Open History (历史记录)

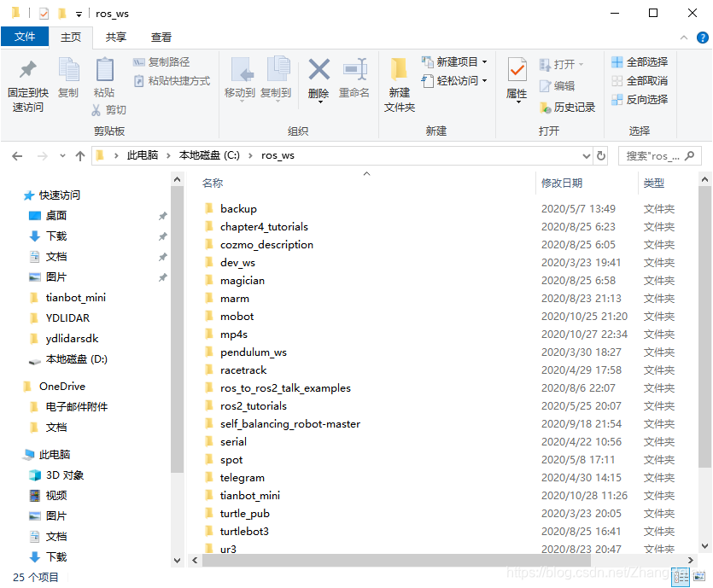point(567,108)
